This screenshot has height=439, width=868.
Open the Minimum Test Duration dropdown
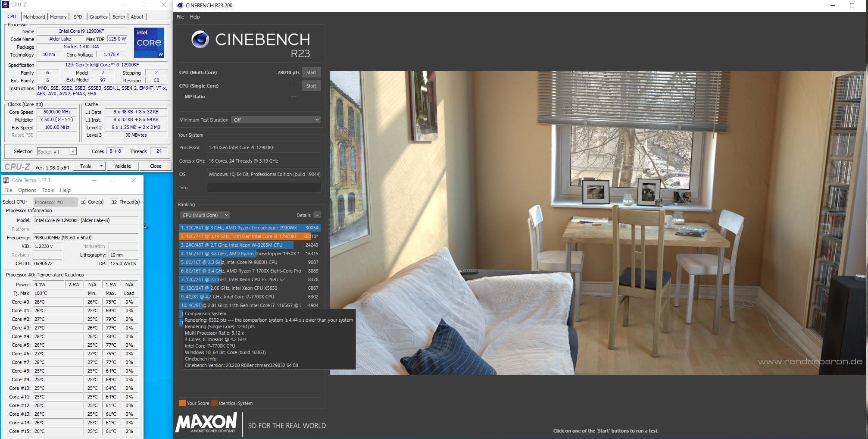click(x=276, y=120)
